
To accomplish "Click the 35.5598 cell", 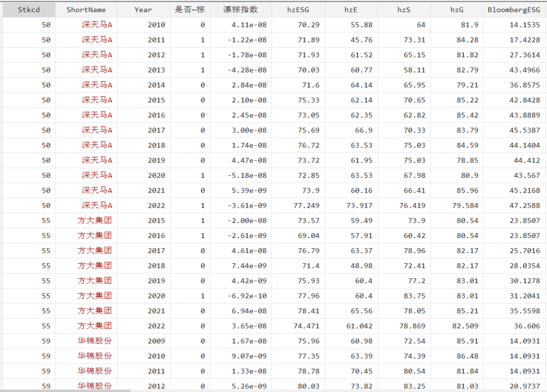I will [x=514, y=311].
